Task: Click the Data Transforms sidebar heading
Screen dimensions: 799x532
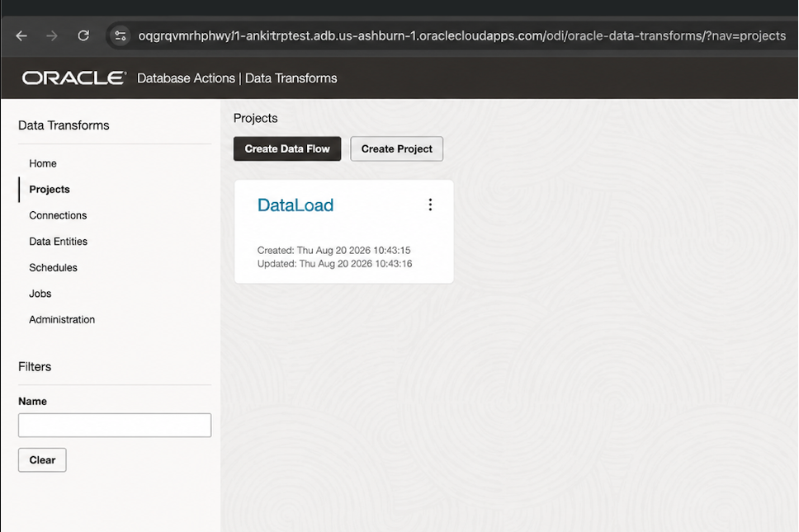Action: coord(64,125)
